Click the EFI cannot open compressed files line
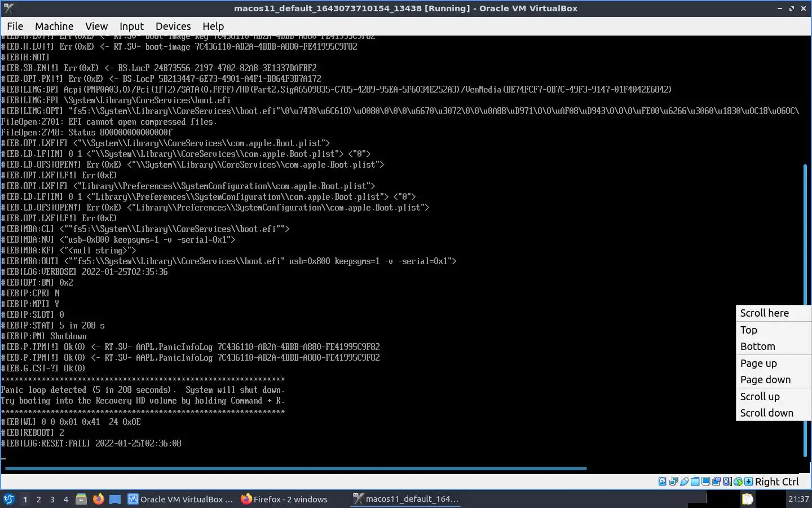This screenshot has width=812, height=508. click(109, 122)
